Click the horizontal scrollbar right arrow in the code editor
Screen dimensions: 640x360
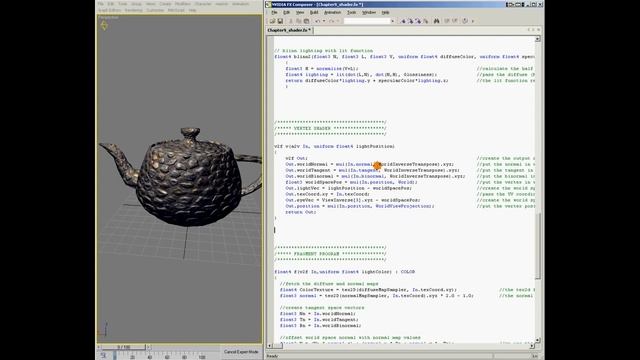pyautogui.click(x=532, y=346)
